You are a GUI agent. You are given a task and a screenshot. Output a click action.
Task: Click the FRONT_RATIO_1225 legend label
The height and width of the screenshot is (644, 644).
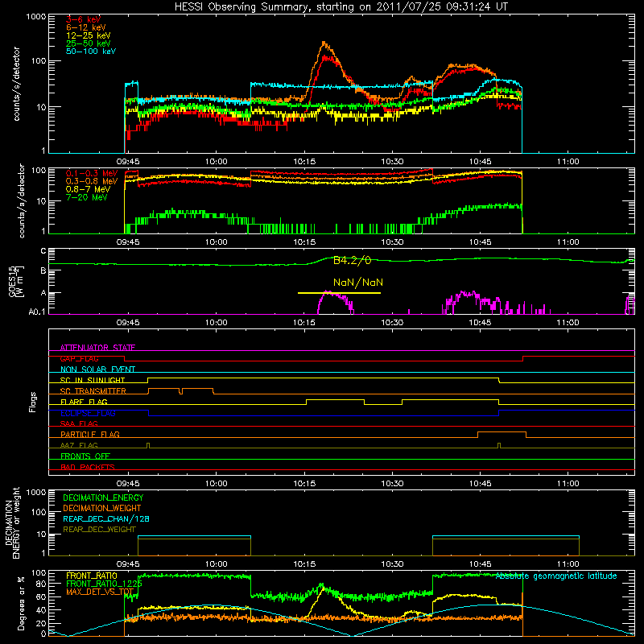[x=104, y=584]
